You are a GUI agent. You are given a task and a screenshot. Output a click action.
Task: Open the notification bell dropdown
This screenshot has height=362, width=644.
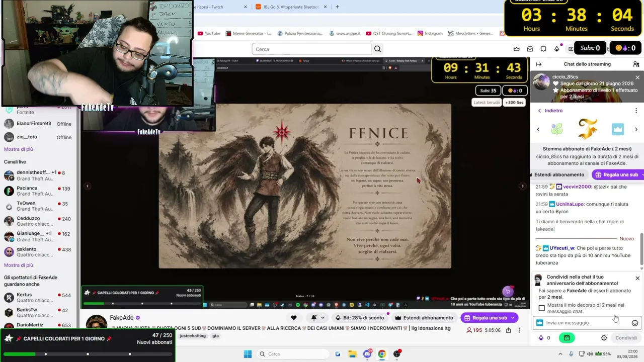tap(317, 318)
